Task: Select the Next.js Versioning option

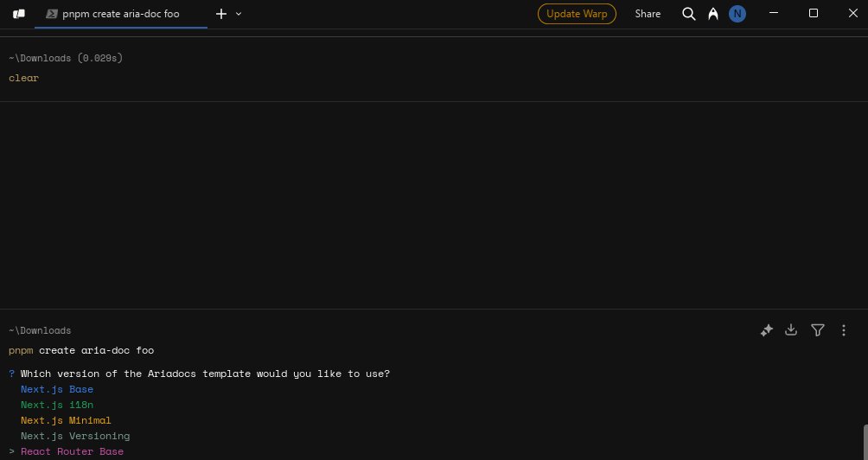Action: pos(75,436)
